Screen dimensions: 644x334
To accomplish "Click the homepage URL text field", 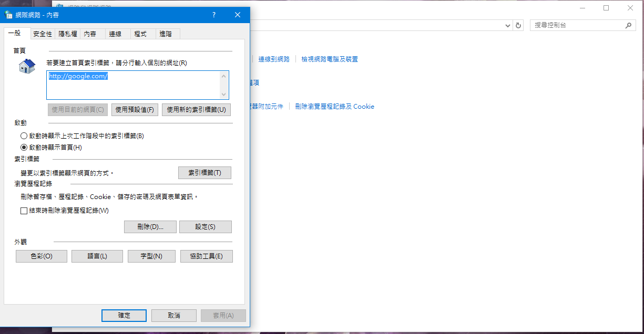I will click(x=131, y=85).
